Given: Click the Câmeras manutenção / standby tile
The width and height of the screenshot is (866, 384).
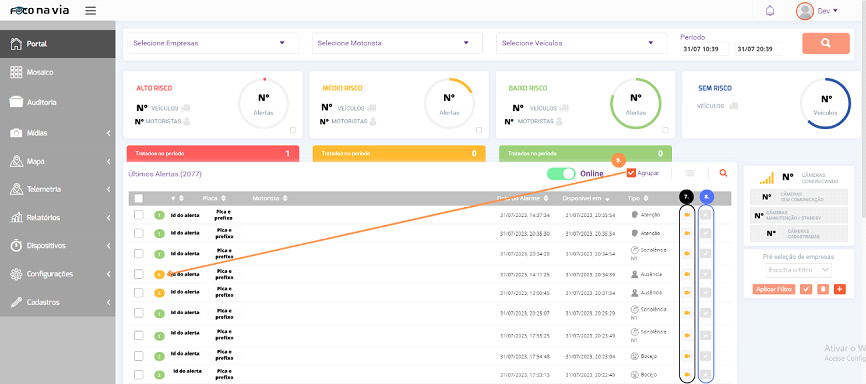Looking at the screenshot, I should [799, 215].
